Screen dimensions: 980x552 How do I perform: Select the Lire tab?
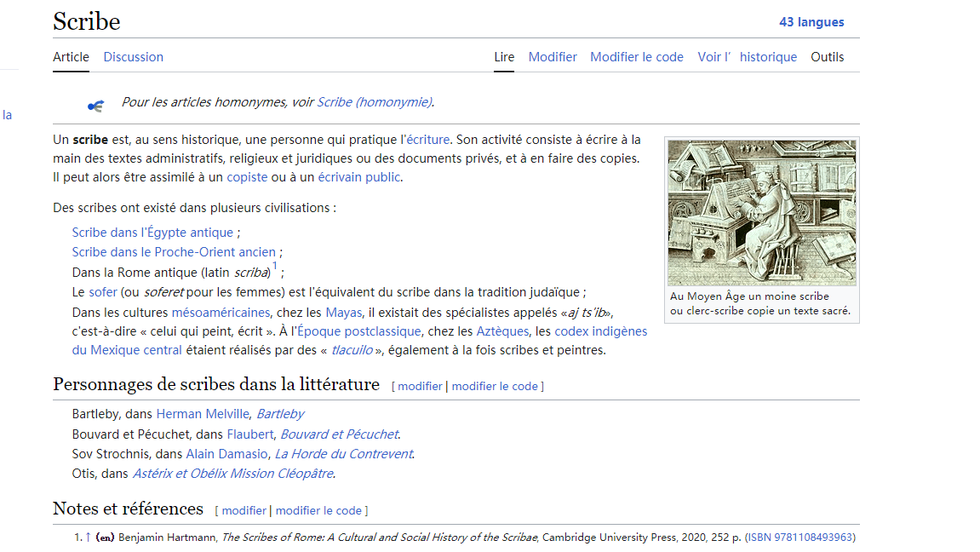coord(504,57)
